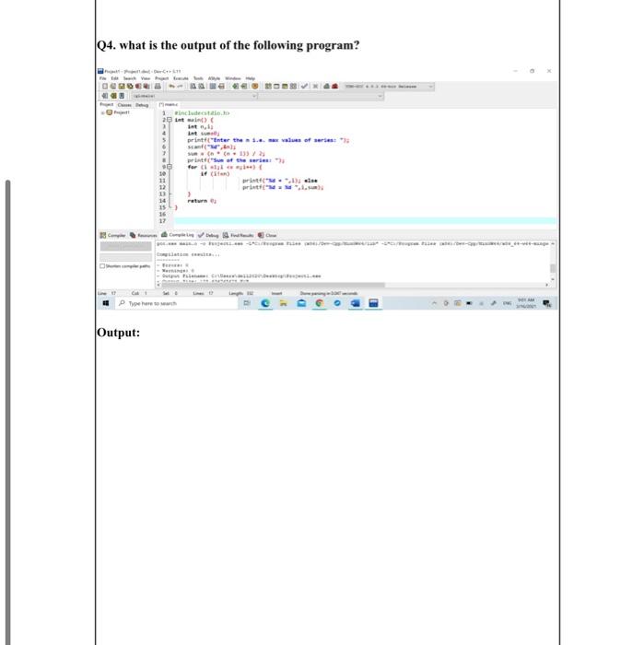Click the code line 'return 0;'
The image size is (644, 645).
coord(202,201)
